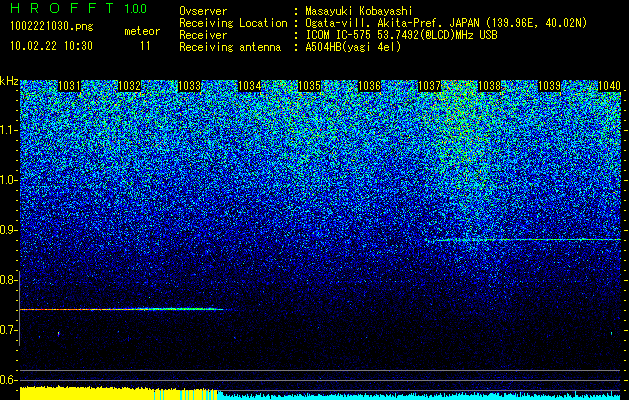Click the 1037 time marker

coord(429,86)
